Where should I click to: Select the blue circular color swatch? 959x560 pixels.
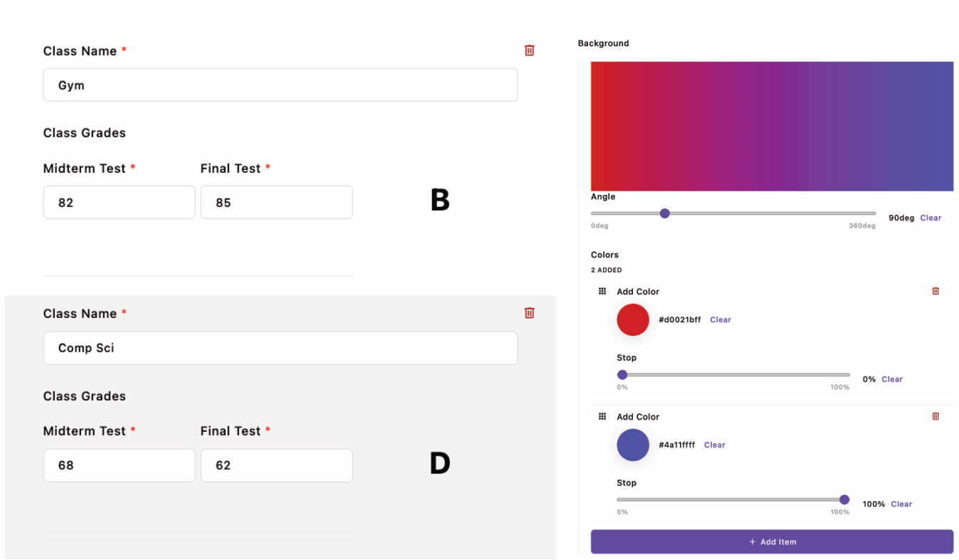(633, 445)
